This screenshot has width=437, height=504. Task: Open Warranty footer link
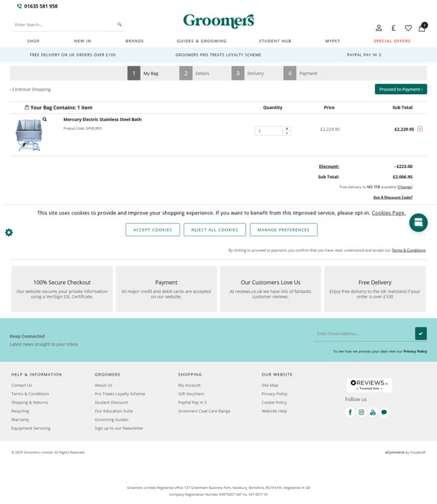click(x=20, y=420)
